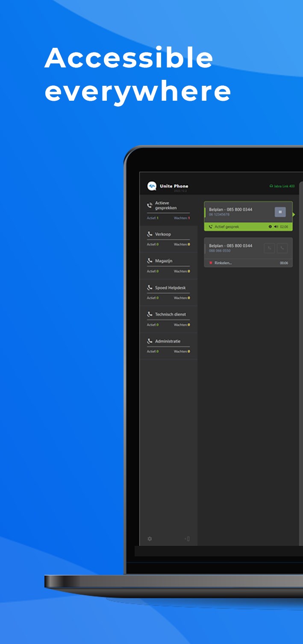Open the Jabra Link 400 headset indicator

pos(282,186)
